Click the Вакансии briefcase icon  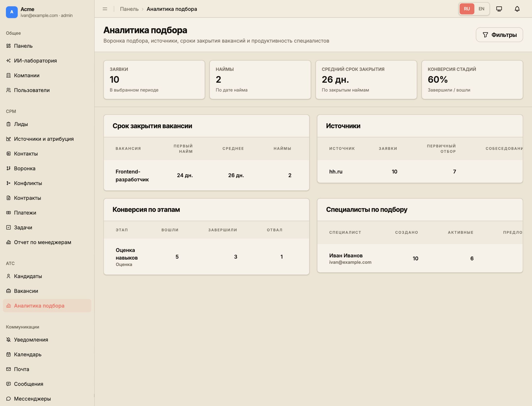[9, 291]
